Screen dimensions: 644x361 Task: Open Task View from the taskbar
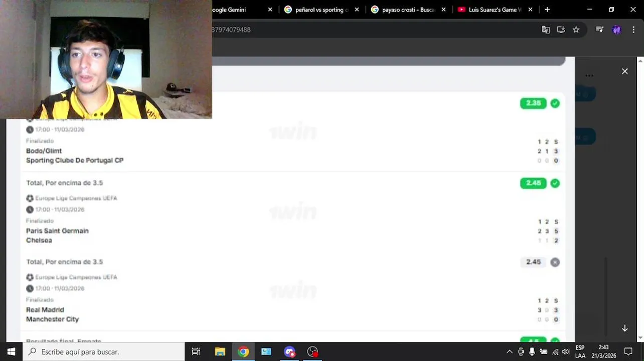pyautogui.click(x=196, y=351)
